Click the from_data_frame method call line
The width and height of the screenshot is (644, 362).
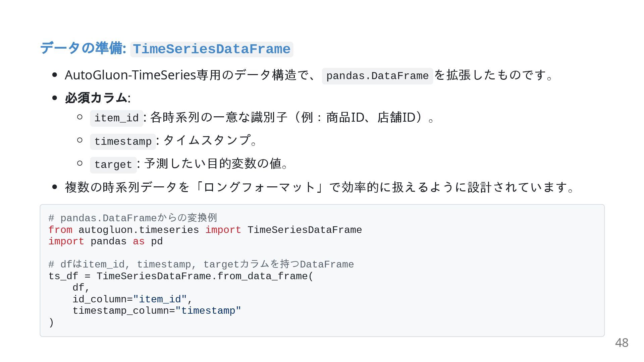[181, 276]
